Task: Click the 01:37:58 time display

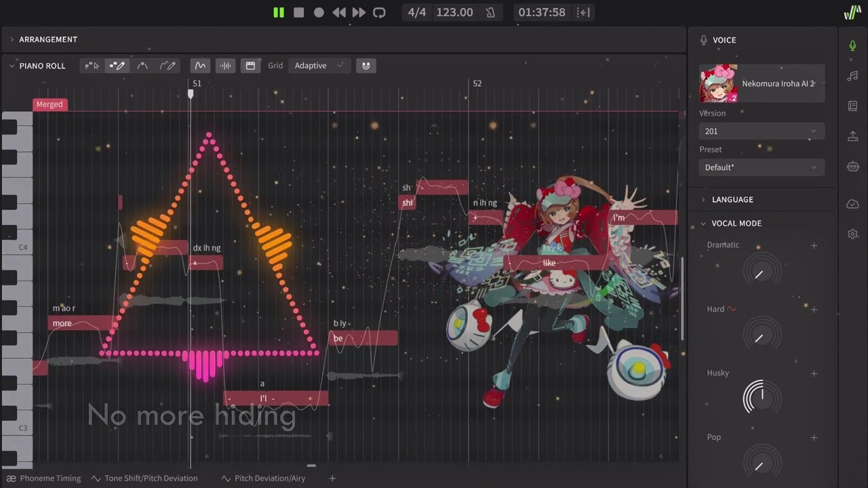Action: [542, 12]
